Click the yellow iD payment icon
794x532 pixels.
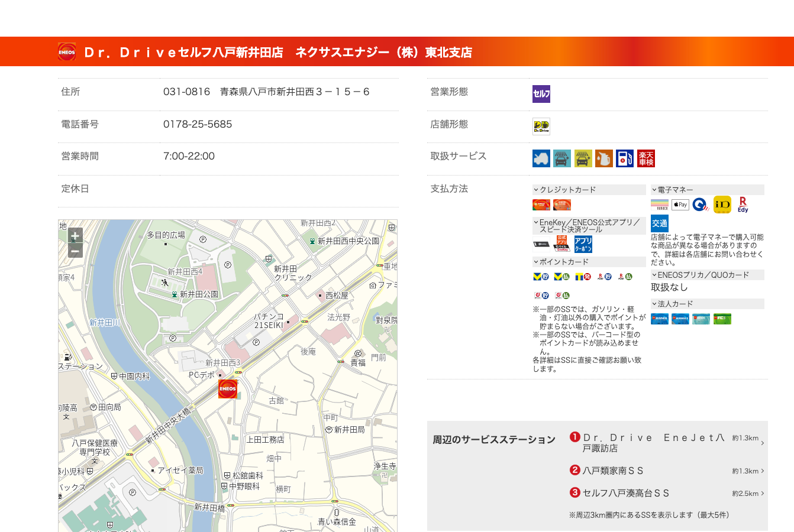722,205
